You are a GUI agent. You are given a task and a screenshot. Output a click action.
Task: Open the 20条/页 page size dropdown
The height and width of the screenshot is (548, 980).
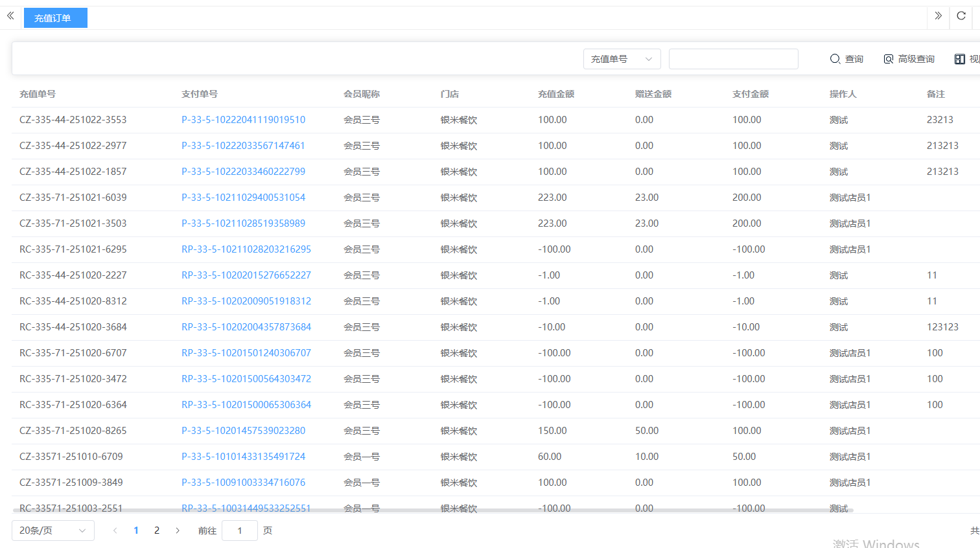(x=52, y=531)
